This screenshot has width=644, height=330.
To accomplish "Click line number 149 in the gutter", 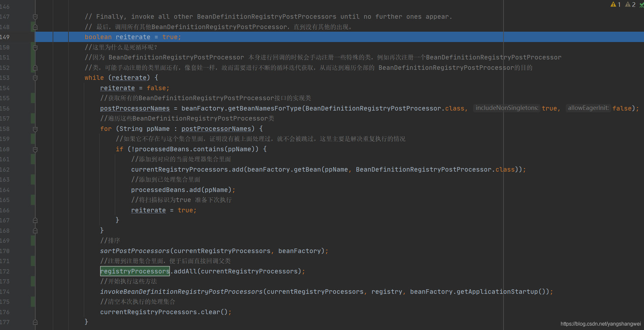I will coord(5,37).
